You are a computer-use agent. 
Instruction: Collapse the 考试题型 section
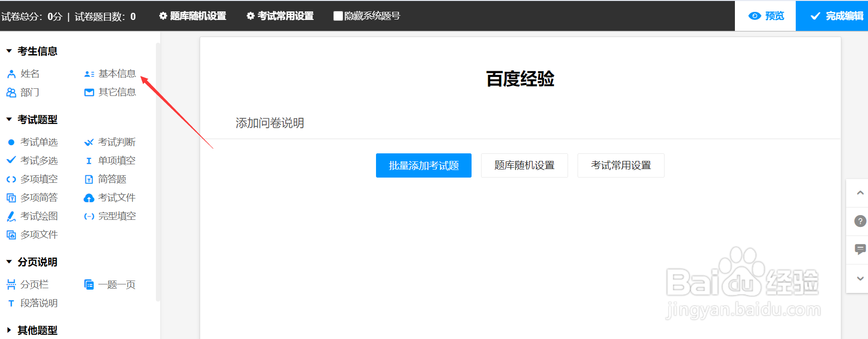coord(32,119)
